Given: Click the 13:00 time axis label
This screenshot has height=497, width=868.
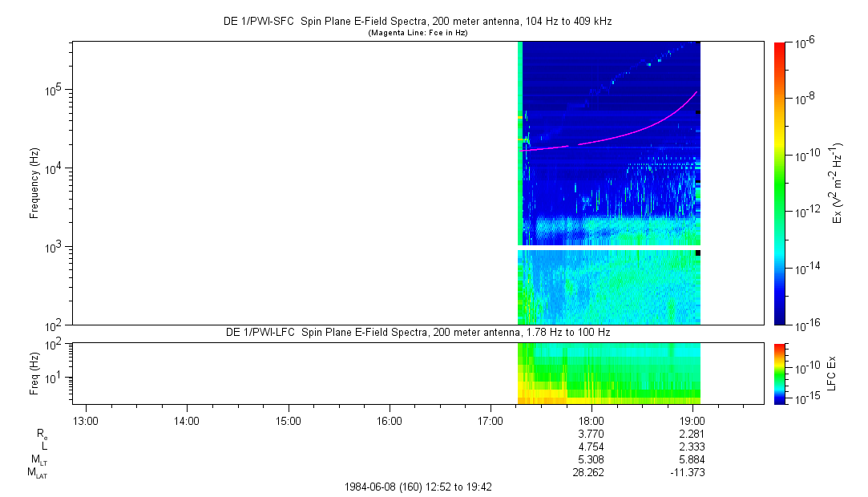Looking at the screenshot, I should pos(85,420).
